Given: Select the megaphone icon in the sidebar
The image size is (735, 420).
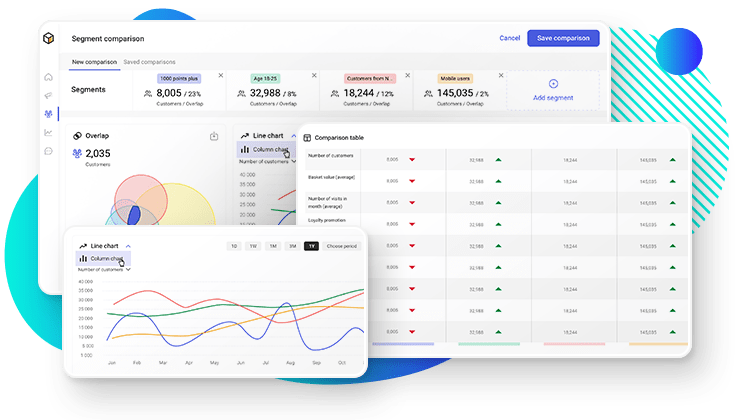Looking at the screenshot, I should 48,95.
